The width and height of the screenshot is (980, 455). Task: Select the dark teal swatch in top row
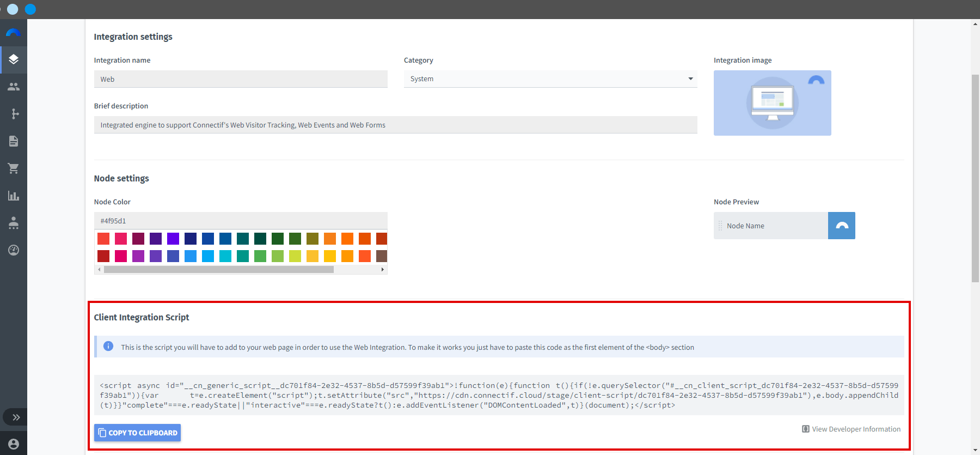(x=243, y=239)
